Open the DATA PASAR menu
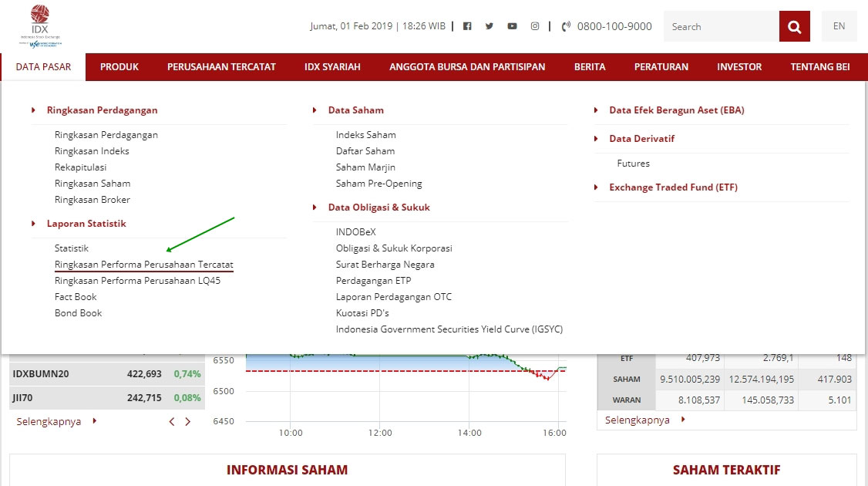 click(43, 67)
